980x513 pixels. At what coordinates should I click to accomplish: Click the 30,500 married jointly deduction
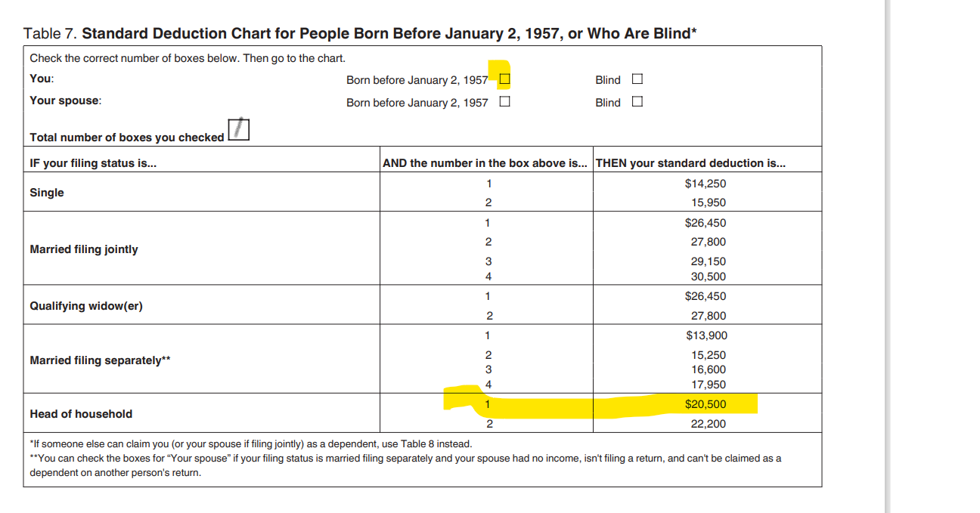(708, 277)
